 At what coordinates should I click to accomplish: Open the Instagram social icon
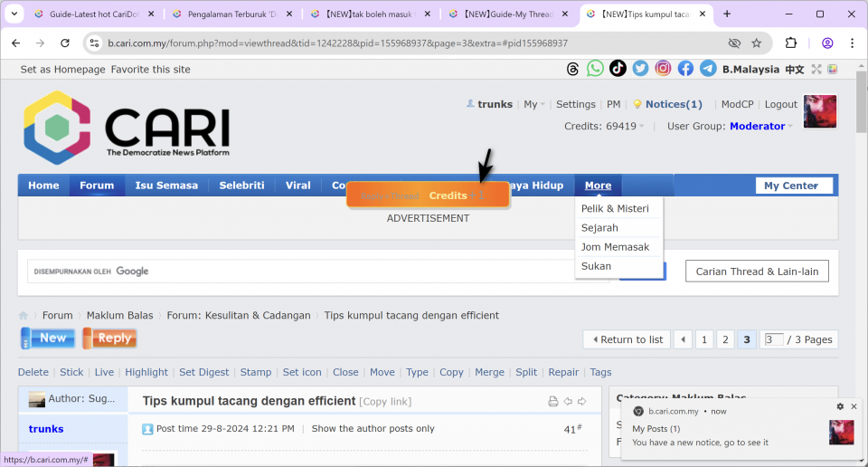pos(663,68)
